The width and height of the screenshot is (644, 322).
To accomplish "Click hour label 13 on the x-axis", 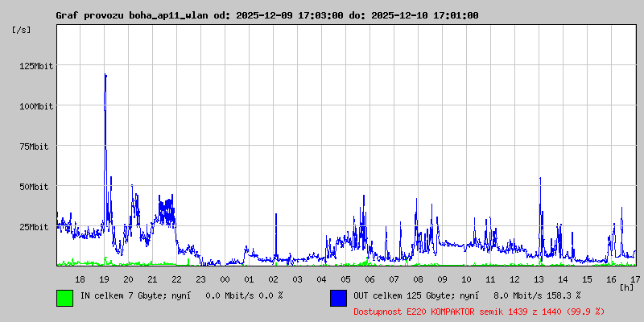I will pyautogui.click(x=539, y=279).
